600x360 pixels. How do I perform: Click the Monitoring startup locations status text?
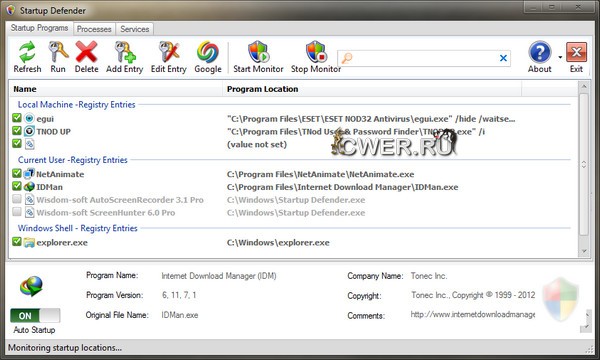click(x=65, y=348)
